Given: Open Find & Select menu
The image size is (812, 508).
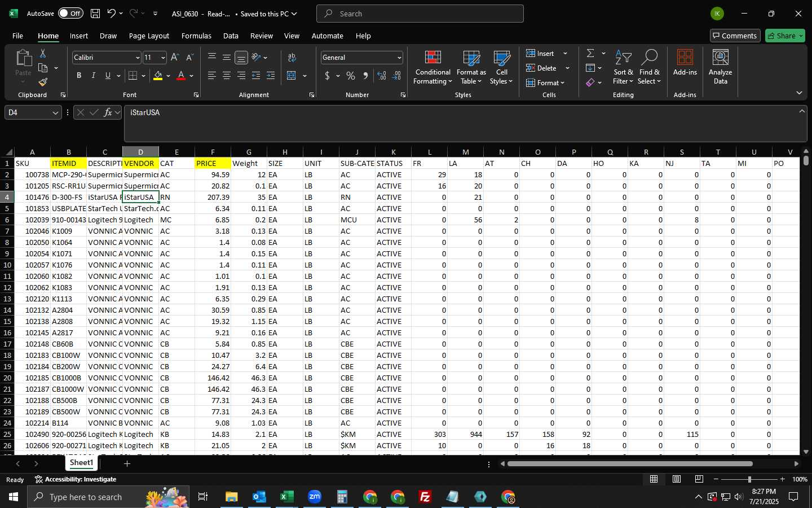Looking at the screenshot, I should [649, 68].
